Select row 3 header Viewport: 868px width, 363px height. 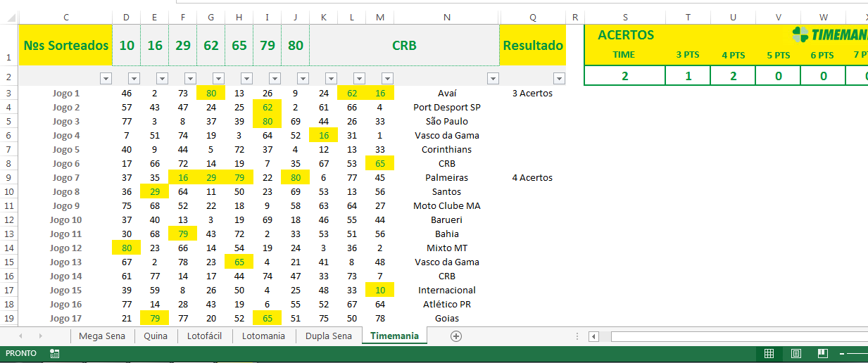(9, 93)
